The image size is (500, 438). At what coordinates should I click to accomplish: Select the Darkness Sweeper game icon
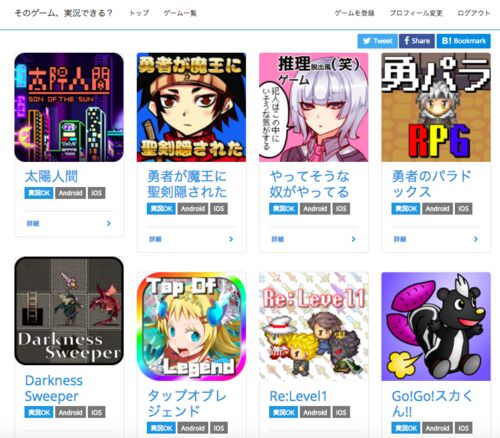pos(69,311)
